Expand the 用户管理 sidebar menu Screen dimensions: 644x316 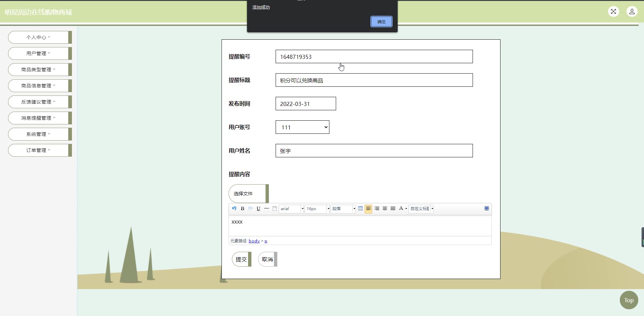(x=40, y=53)
